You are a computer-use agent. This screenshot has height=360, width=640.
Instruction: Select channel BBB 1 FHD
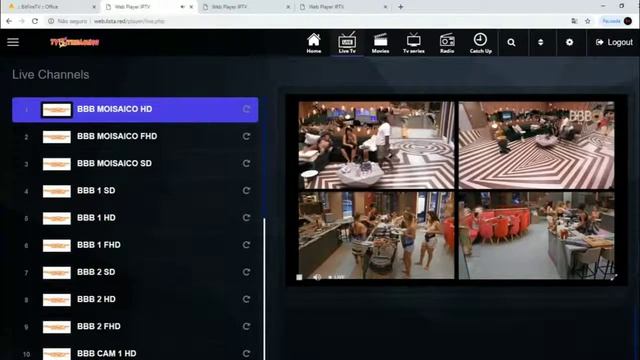click(x=135, y=245)
